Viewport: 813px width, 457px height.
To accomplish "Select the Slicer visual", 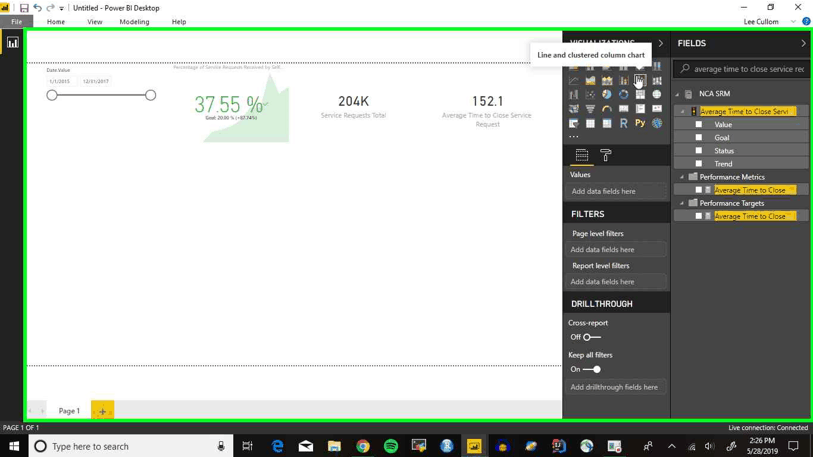I will coord(573,123).
